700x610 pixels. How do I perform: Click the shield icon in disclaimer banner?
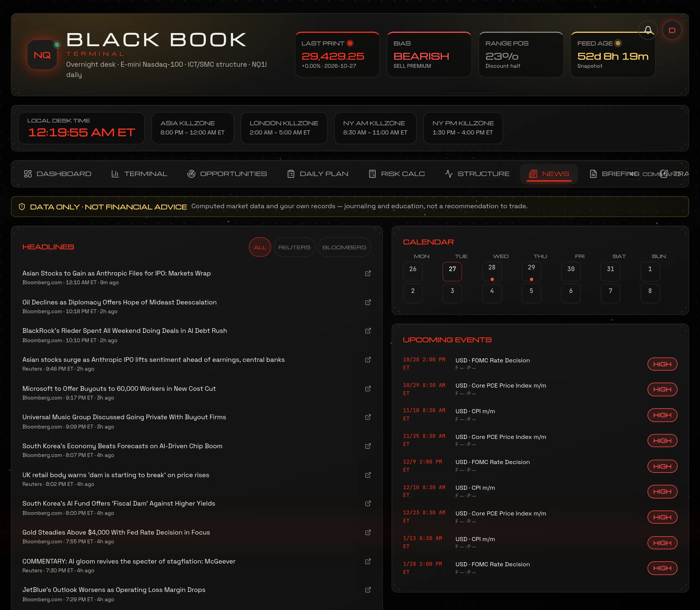[22, 207]
